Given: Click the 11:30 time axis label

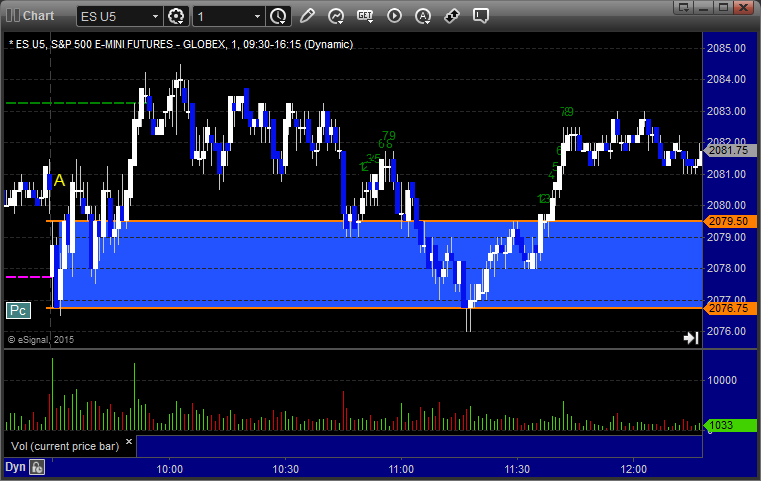Looking at the screenshot, I should tap(517, 469).
